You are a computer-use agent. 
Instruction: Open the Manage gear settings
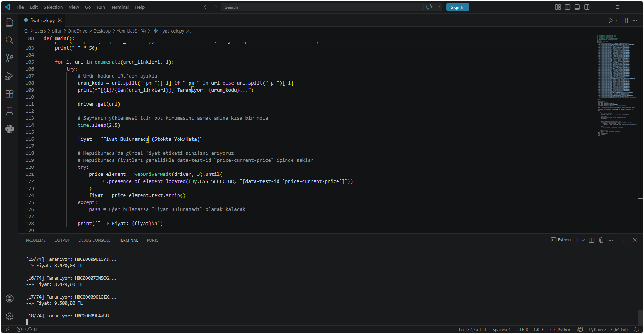tap(10, 316)
